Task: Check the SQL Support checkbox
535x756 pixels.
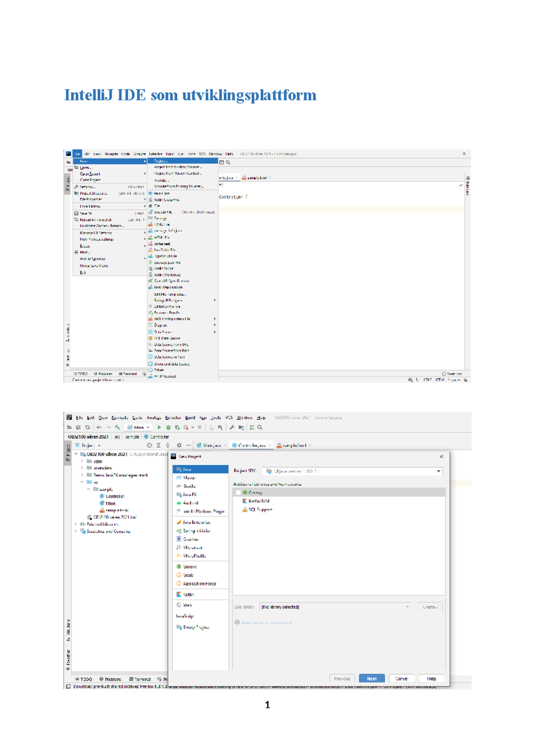Action: tap(239, 509)
